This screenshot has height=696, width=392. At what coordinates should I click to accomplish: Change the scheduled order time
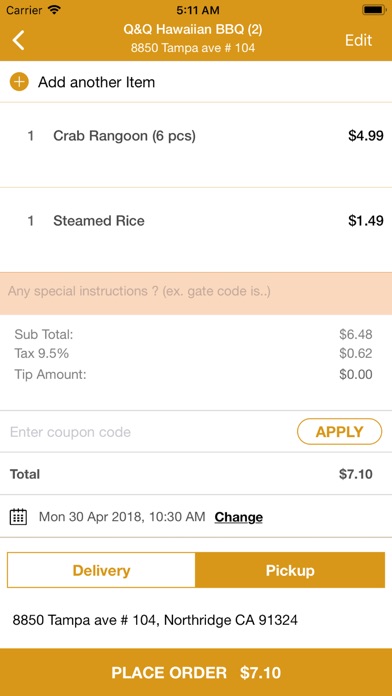(x=238, y=517)
